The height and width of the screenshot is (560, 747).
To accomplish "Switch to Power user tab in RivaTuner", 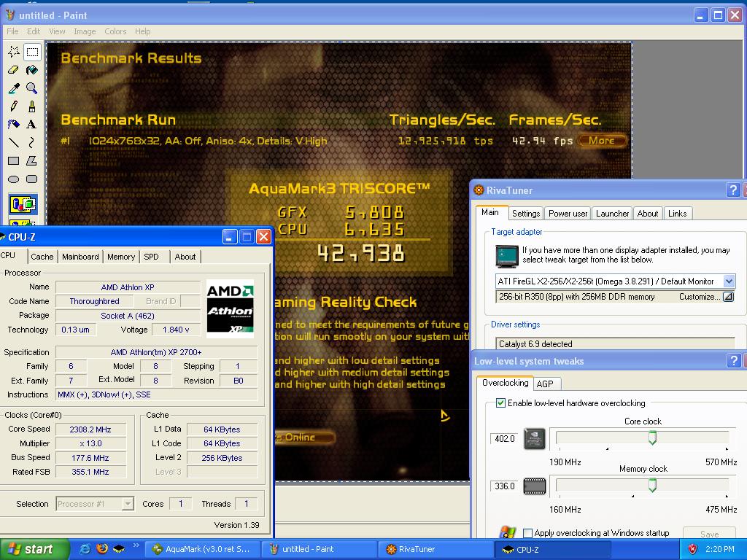I will pos(568,214).
